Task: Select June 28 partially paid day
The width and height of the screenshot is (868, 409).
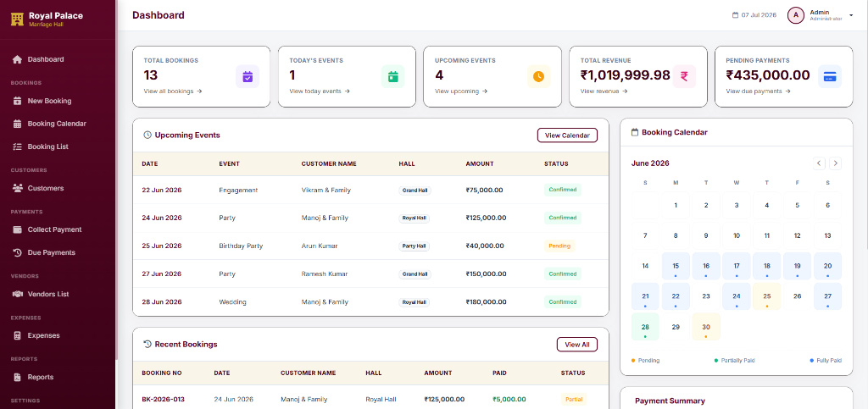Action: pyautogui.click(x=645, y=327)
